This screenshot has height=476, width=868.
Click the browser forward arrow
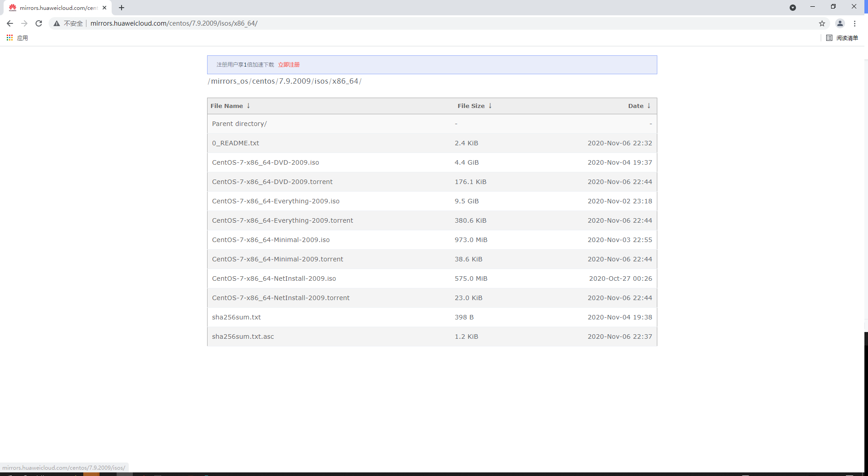[x=24, y=23]
